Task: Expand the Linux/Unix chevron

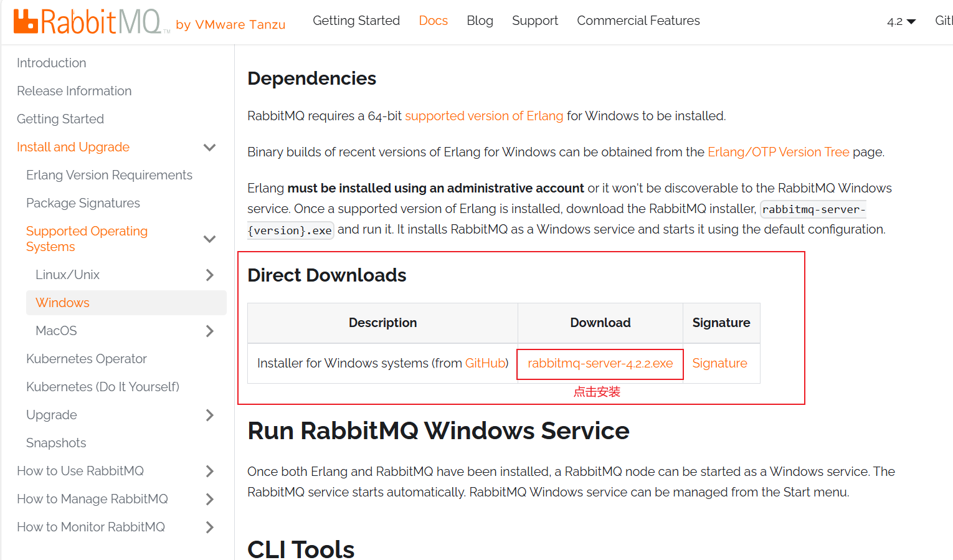Action: click(x=210, y=275)
